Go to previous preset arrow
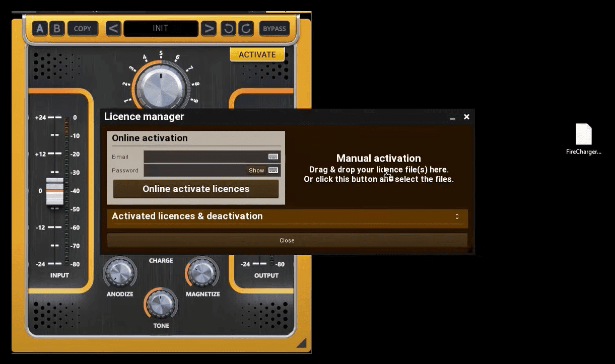Viewport: 615px width, 364px height. [114, 29]
